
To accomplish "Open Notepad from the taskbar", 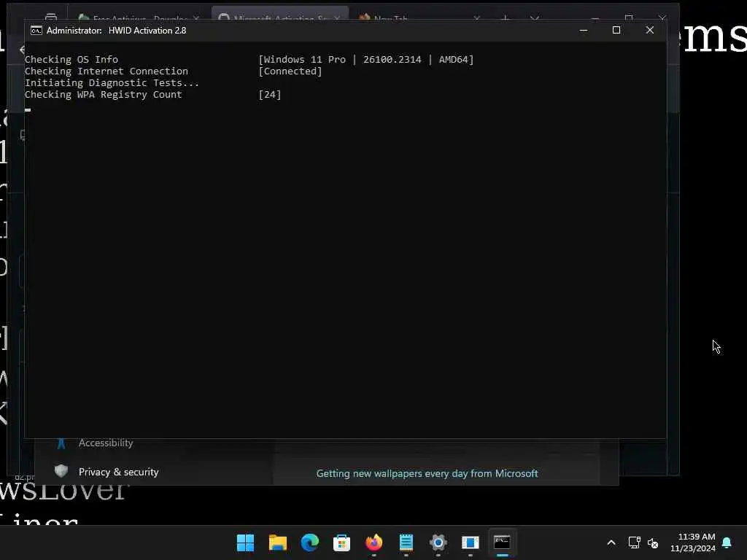I will tap(406, 542).
